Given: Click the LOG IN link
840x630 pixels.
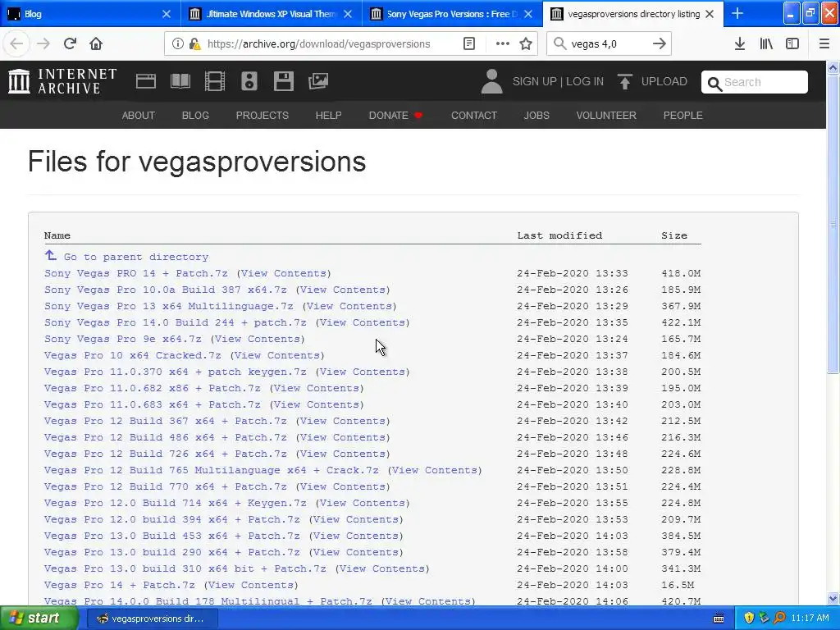Looking at the screenshot, I should (x=585, y=81).
